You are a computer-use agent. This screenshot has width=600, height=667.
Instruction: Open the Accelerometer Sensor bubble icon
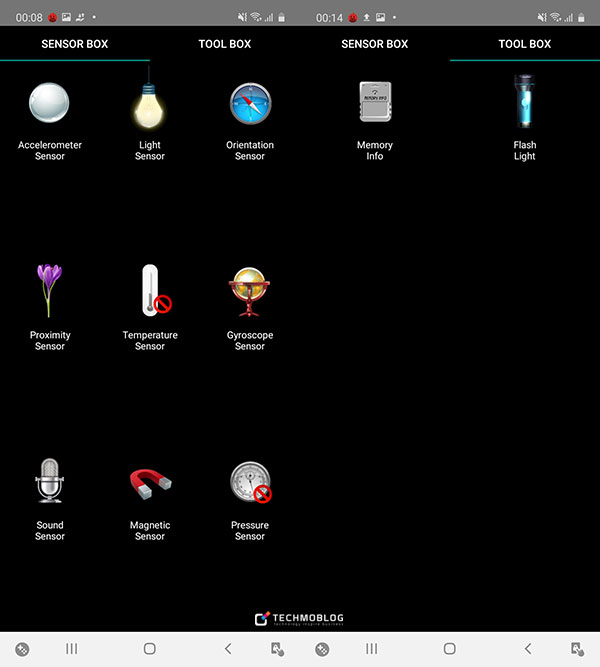[49, 103]
